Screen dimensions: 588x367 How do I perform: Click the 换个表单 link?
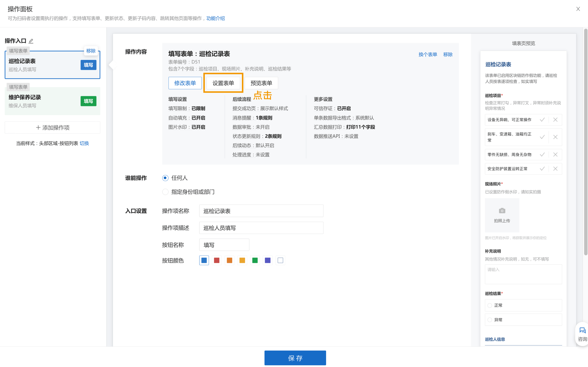[428, 54]
